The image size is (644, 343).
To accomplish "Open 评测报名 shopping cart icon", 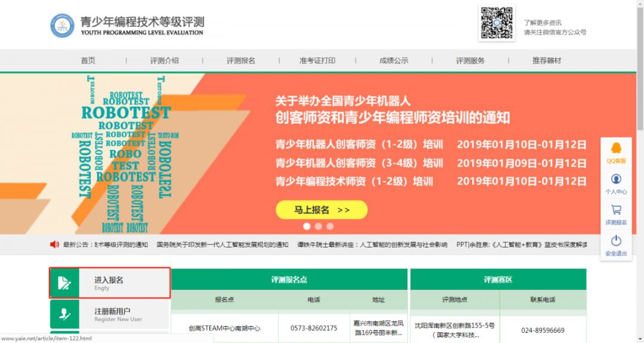I will 615,210.
